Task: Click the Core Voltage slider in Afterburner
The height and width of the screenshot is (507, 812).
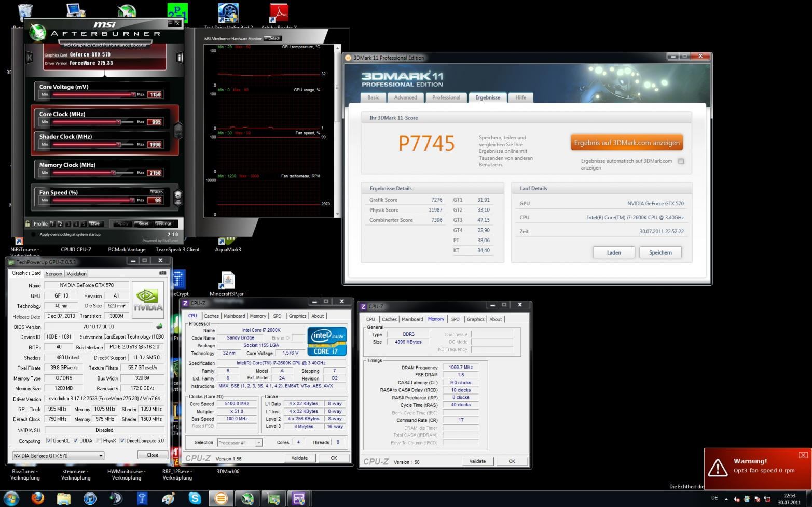Action: tap(93, 94)
